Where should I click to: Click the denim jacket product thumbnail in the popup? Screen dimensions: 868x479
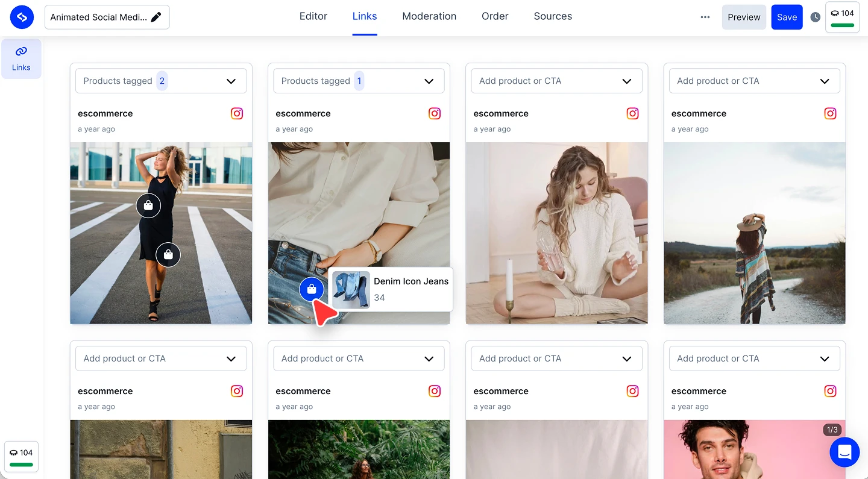[x=351, y=290]
